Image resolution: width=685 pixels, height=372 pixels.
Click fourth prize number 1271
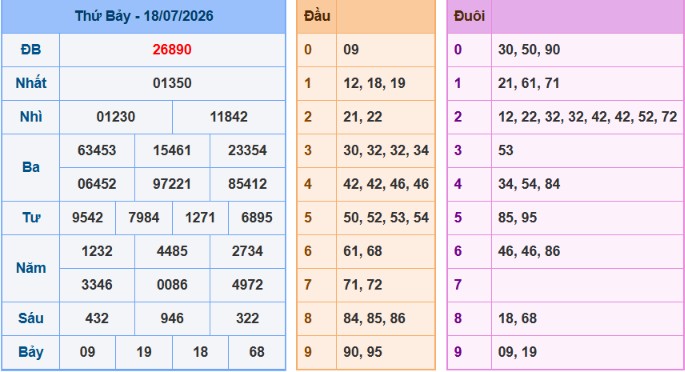point(200,217)
